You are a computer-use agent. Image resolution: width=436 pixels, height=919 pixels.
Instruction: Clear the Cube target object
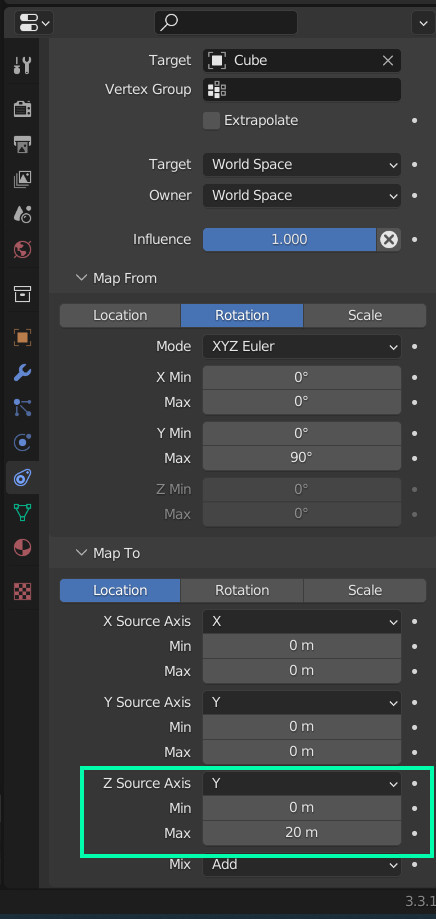click(387, 60)
